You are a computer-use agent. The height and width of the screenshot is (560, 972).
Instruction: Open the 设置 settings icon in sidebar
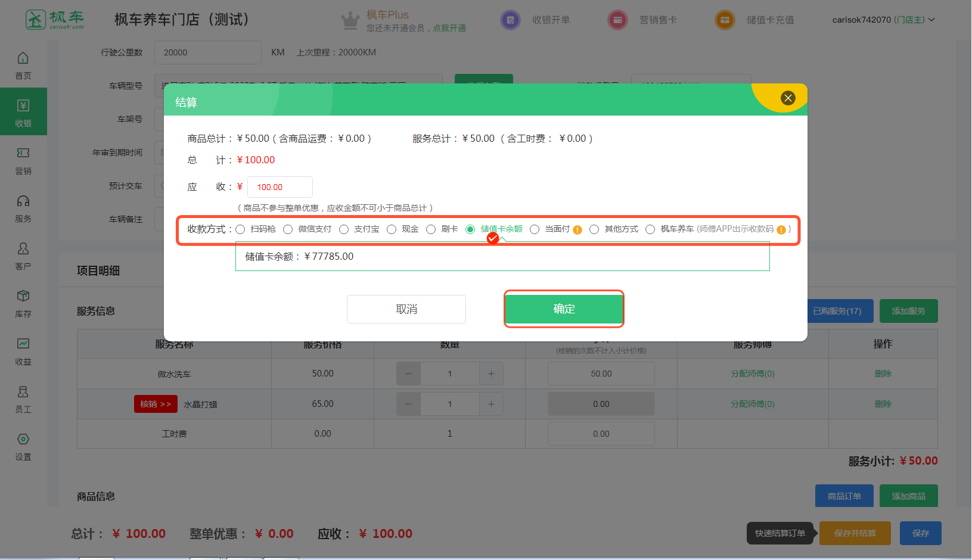click(23, 440)
